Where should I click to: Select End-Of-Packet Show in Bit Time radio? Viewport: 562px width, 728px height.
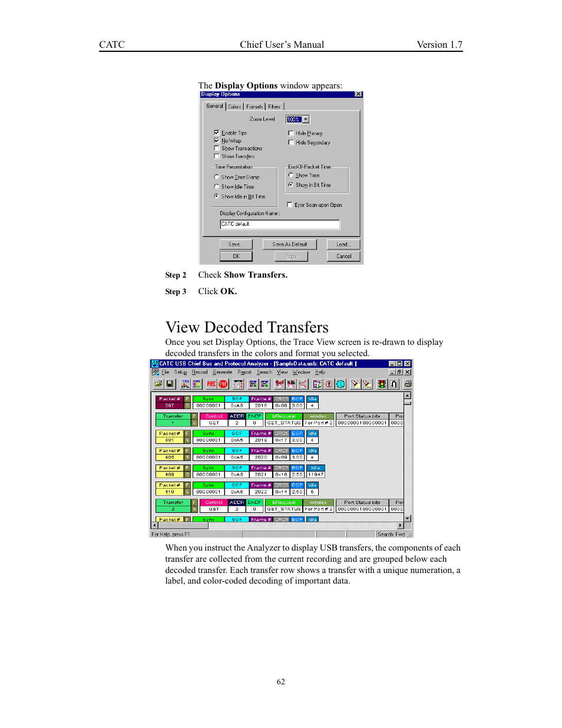[290, 185]
